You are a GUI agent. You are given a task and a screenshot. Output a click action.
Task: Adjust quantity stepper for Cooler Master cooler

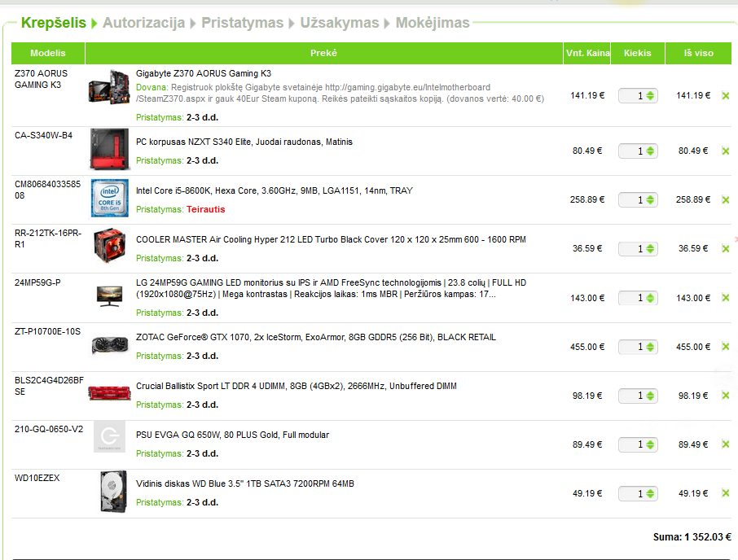coord(650,249)
